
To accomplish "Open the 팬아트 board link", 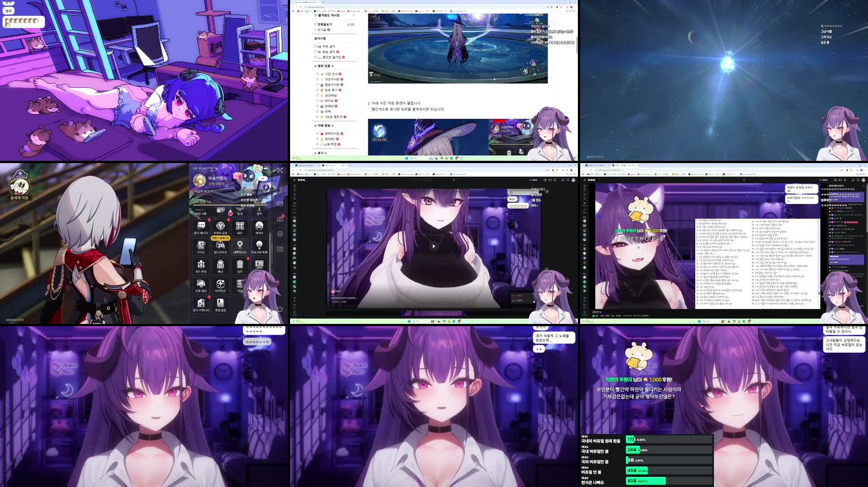I will pos(330,101).
